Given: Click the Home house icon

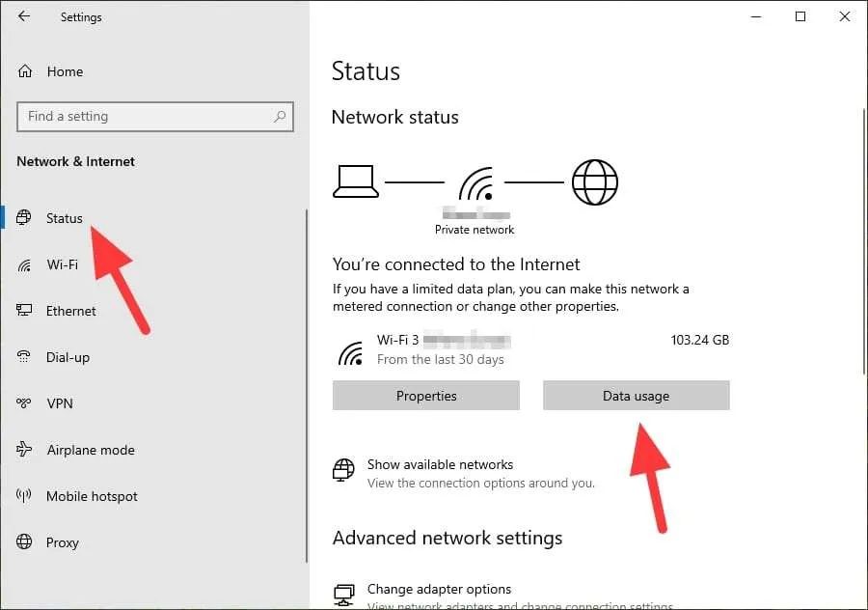Looking at the screenshot, I should (x=25, y=70).
